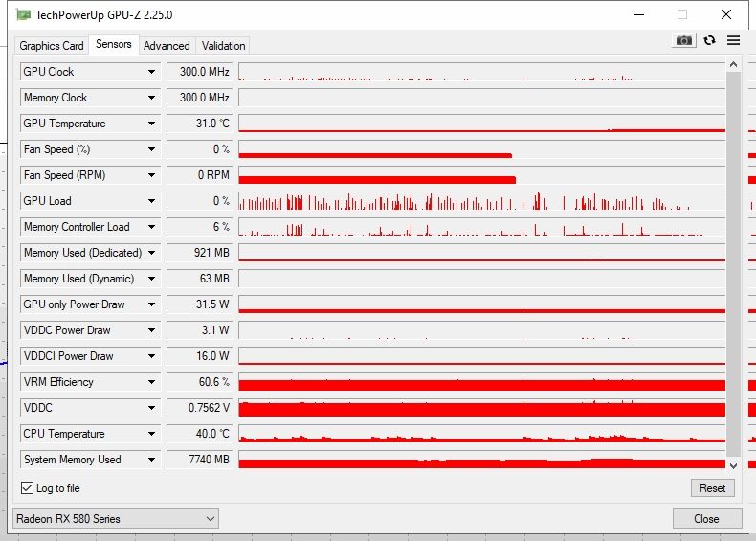Click the VRM Efficiency history graph
The image size is (756, 541).
coord(482,382)
